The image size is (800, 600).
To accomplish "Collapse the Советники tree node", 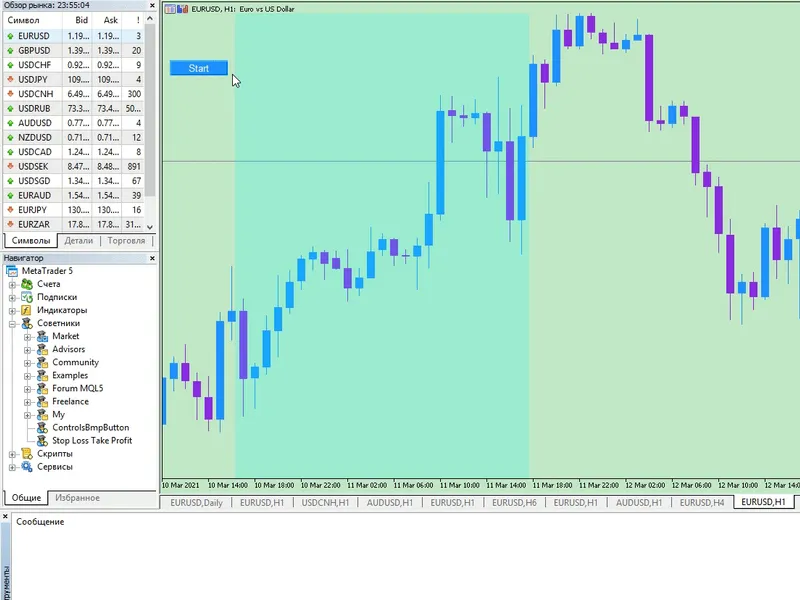I will pos(12,323).
